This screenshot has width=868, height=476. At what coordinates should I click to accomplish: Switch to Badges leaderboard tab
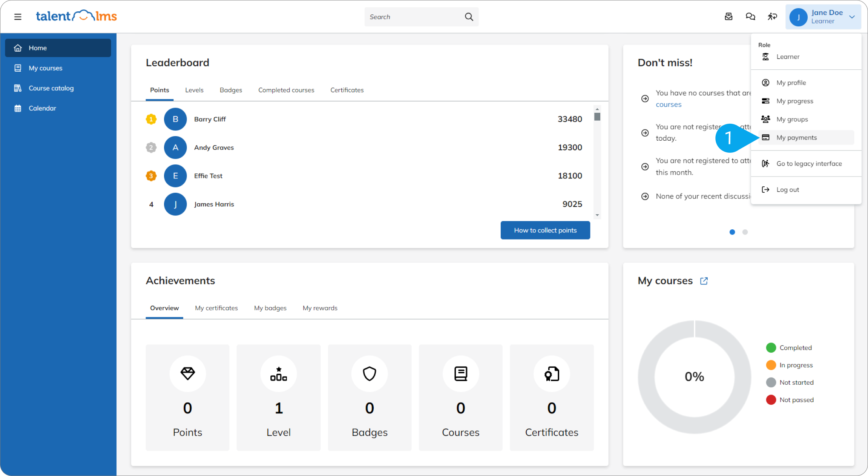coord(231,90)
